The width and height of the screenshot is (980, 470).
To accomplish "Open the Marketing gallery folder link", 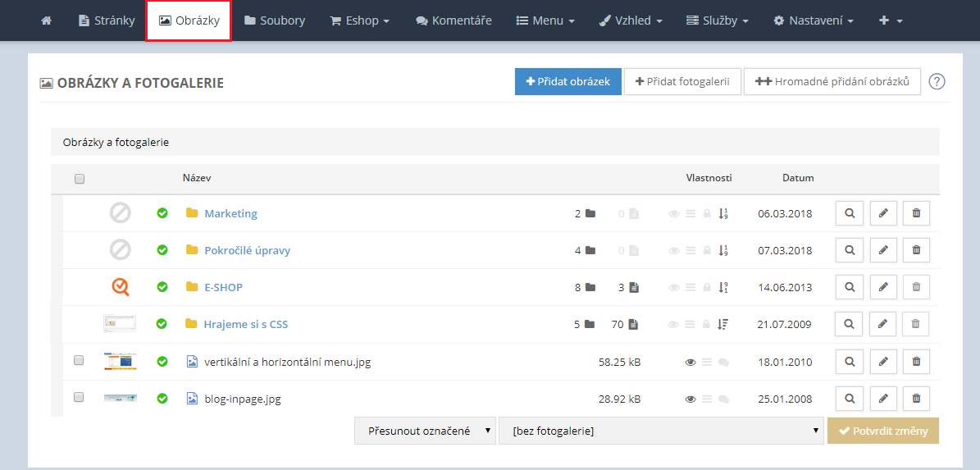I will coord(230,213).
